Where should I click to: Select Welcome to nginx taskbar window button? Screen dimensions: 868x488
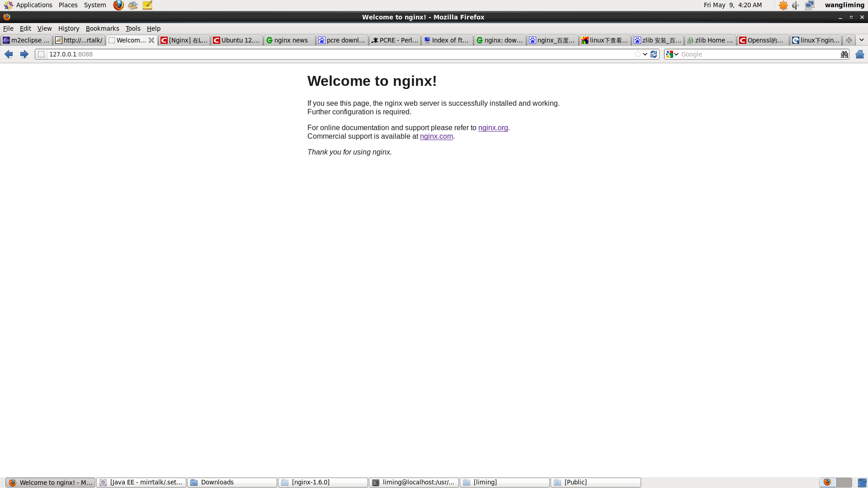tap(51, 483)
